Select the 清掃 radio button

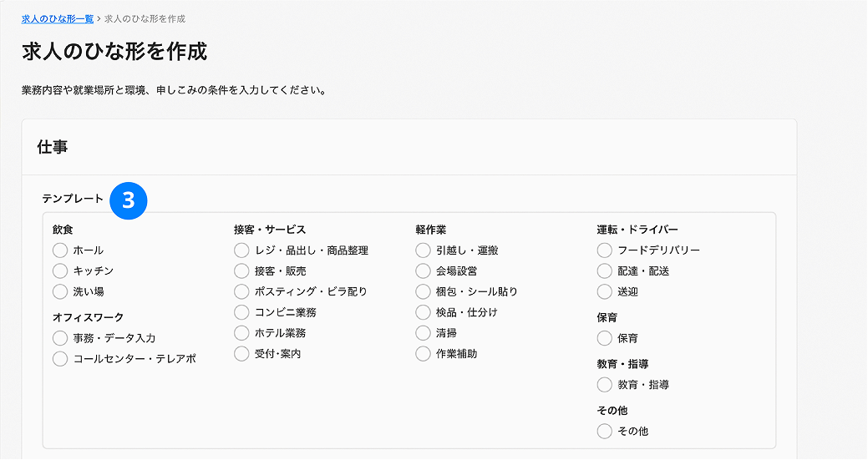pos(423,333)
